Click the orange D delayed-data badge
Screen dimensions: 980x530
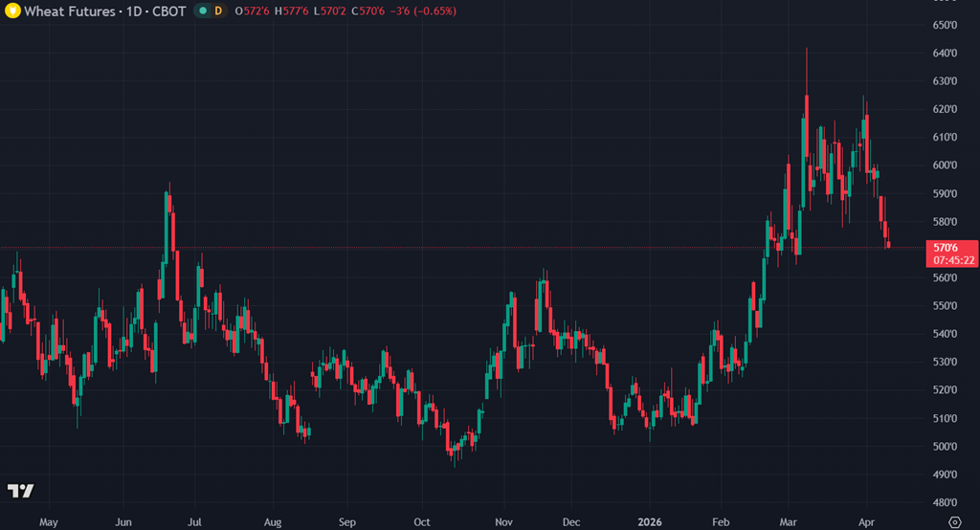(218, 11)
